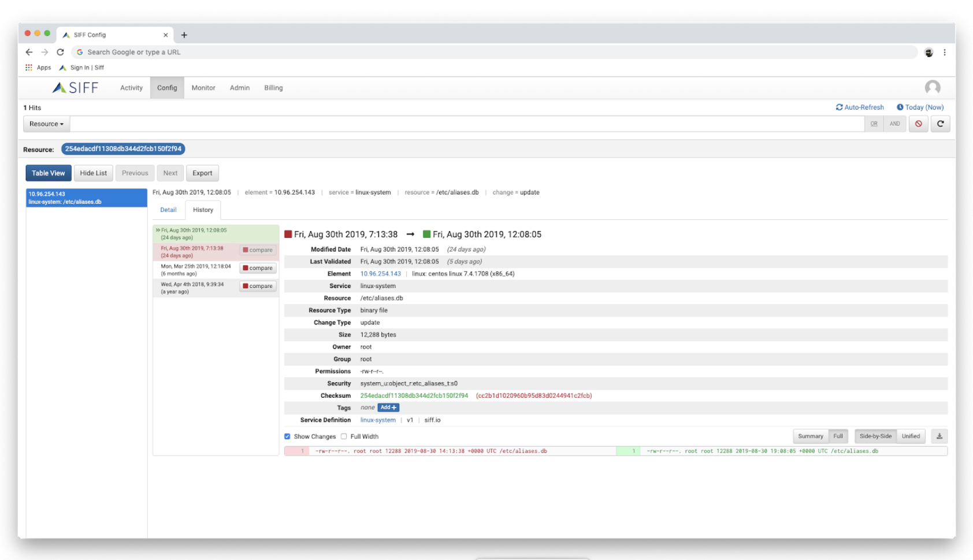The width and height of the screenshot is (973, 560).
Task: Select Unified diff view
Action: click(x=911, y=436)
